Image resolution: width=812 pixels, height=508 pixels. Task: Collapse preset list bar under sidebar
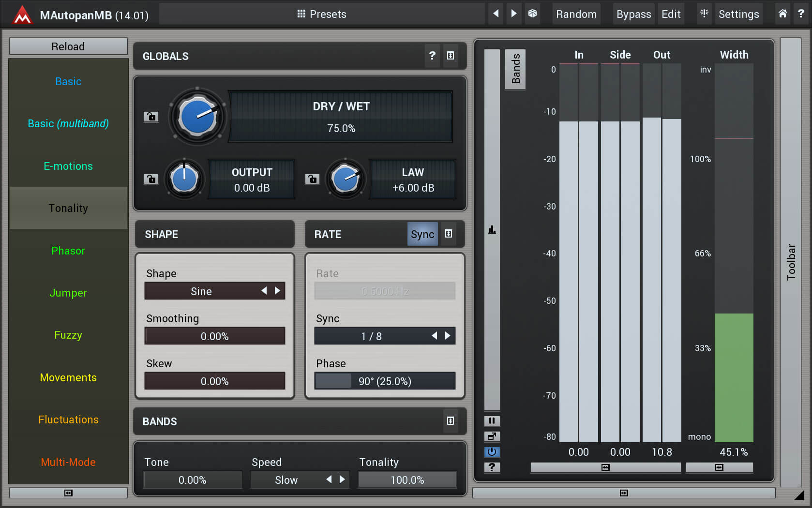pos(68,493)
